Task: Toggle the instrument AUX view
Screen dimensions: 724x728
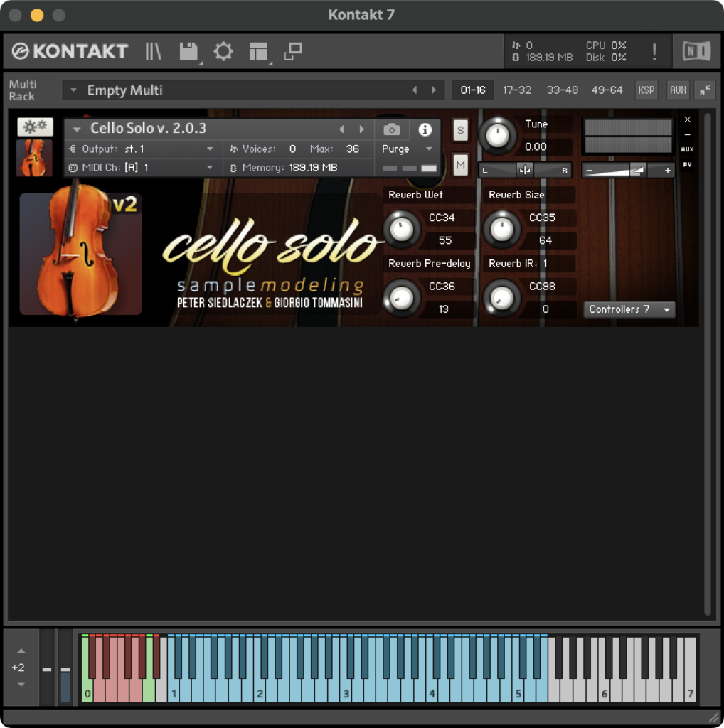Action: point(688,149)
